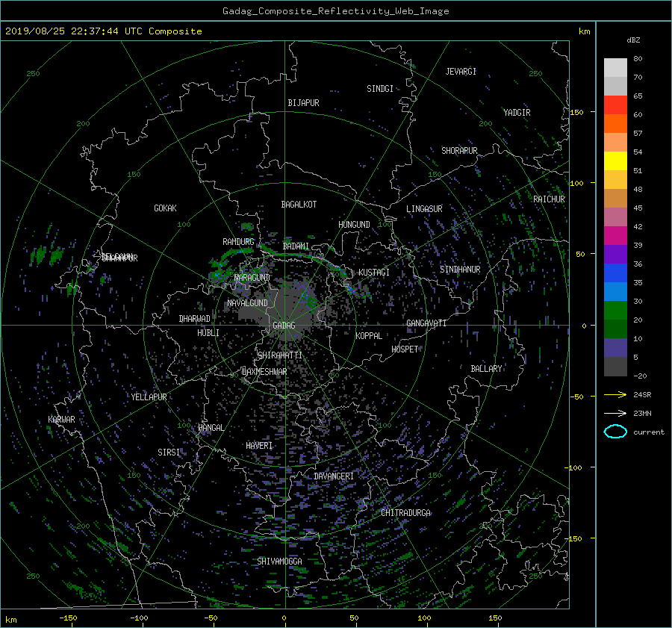This screenshot has height=628, width=672.
Task: Click the GADAG radar center label
Action: click(284, 326)
